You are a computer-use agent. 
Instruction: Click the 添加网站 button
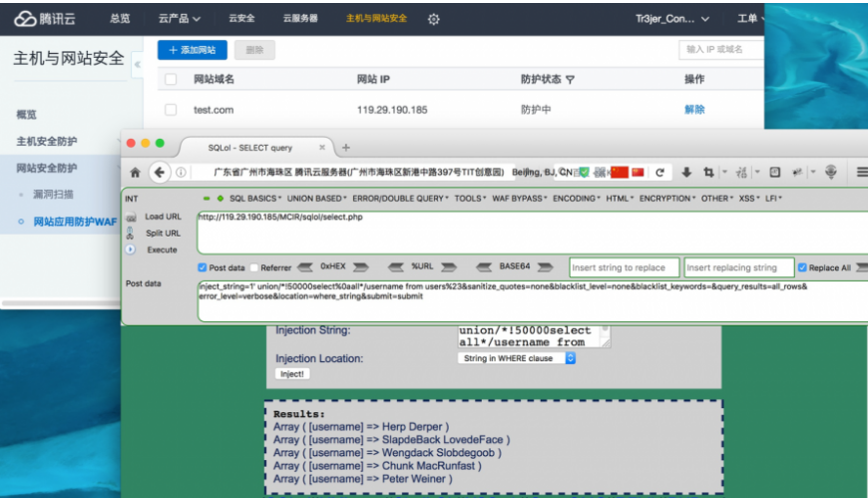[193, 50]
